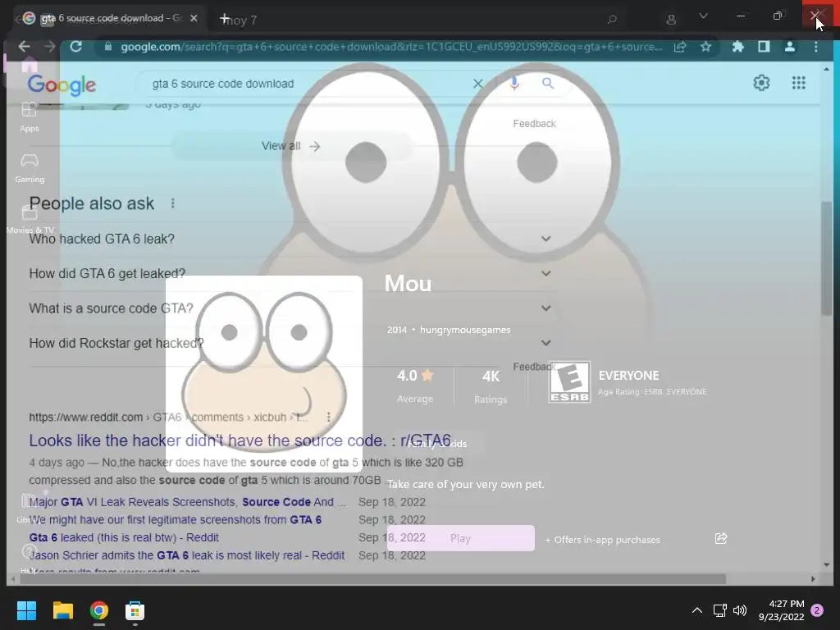840x630 pixels.
Task: Open "Jason Schrier admits the GTA 6 leak" link
Action: 186,555
